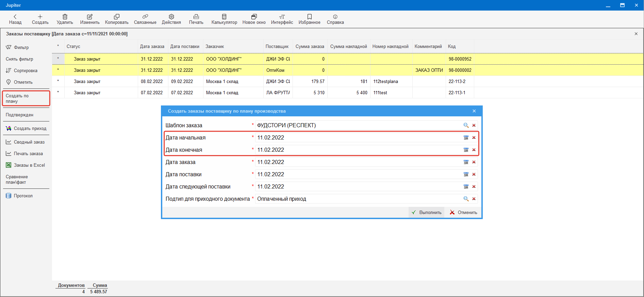
Task: Clear the Шаблон заказа field
Action: [474, 125]
